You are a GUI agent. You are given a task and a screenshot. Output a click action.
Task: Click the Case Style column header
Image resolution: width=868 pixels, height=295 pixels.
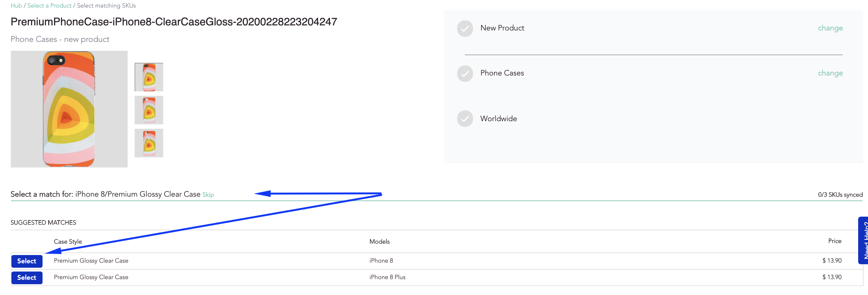(x=68, y=241)
